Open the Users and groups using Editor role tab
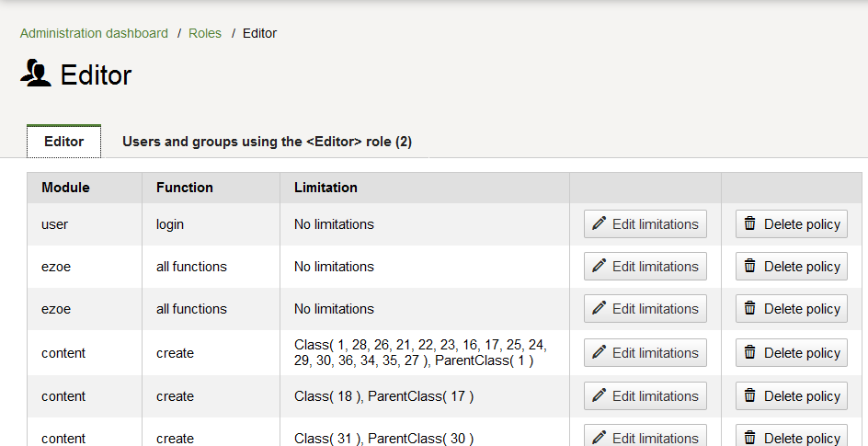The width and height of the screenshot is (868, 446). click(267, 142)
